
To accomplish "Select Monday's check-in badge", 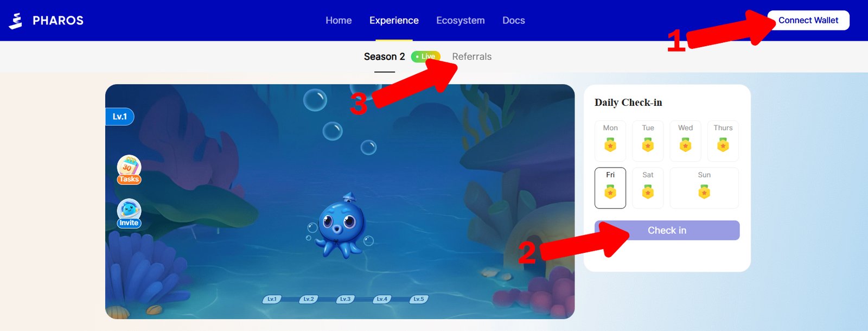I will [610, 145].
